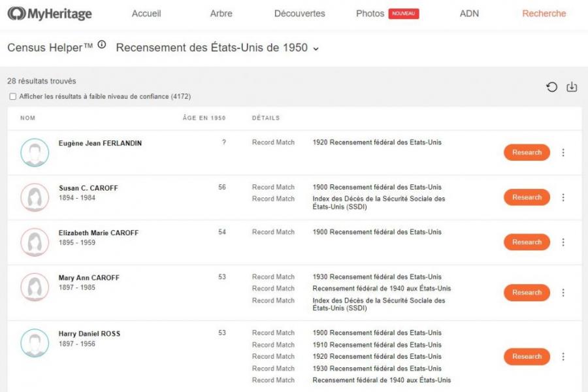Open Mary Ann's SSDI death index record
Viewport: 588px width, 392px height.
(x=379, y=304)
